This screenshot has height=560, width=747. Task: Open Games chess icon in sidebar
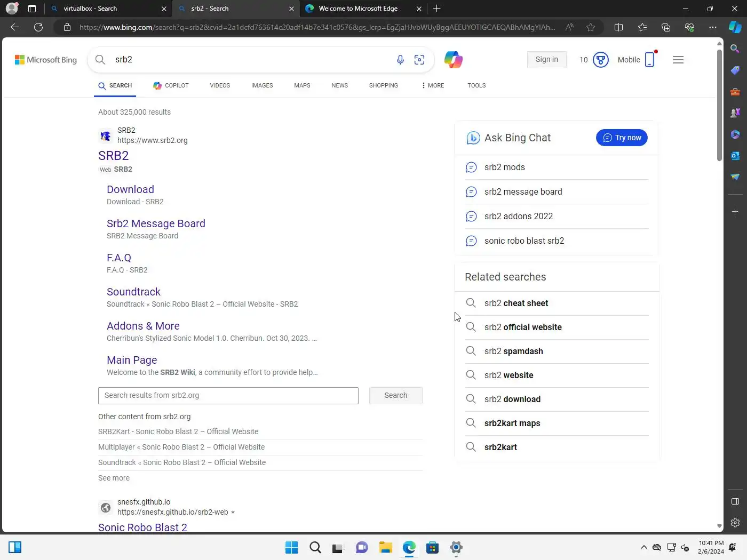pos(735,113)
